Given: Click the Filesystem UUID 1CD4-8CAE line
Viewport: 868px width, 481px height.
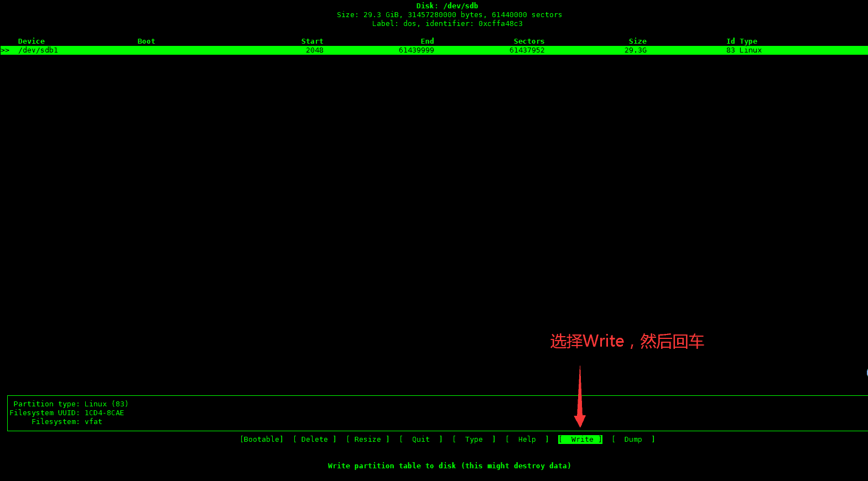Looking at the screenshot, I should click(67, 413).
